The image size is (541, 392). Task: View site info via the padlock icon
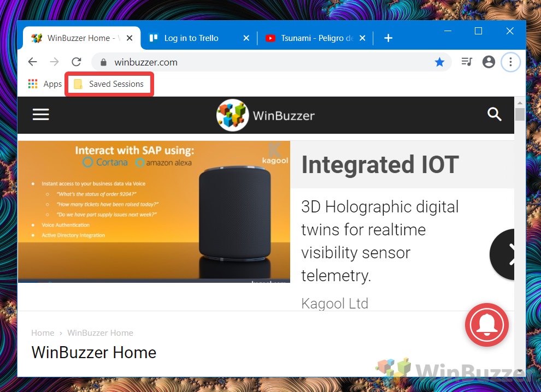(x=103, y=62)
